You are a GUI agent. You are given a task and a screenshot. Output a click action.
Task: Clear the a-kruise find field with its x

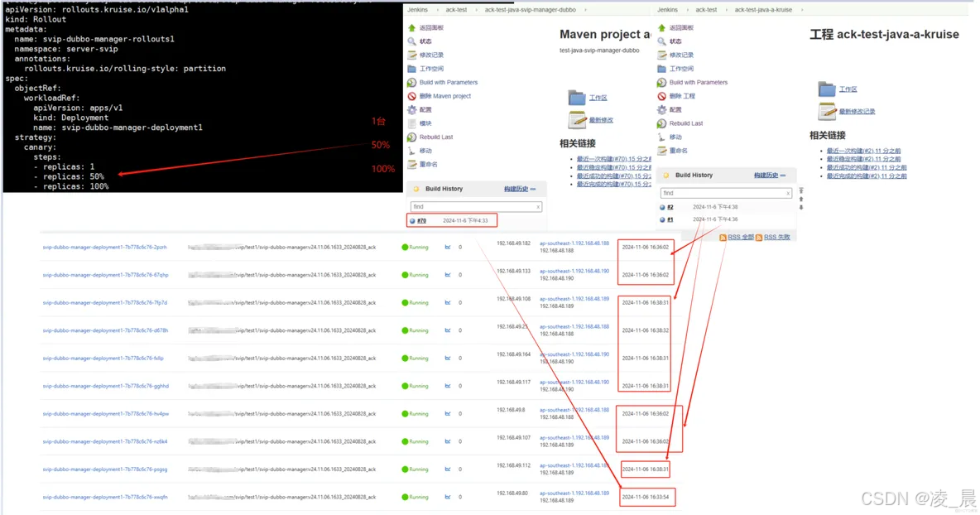787,193
